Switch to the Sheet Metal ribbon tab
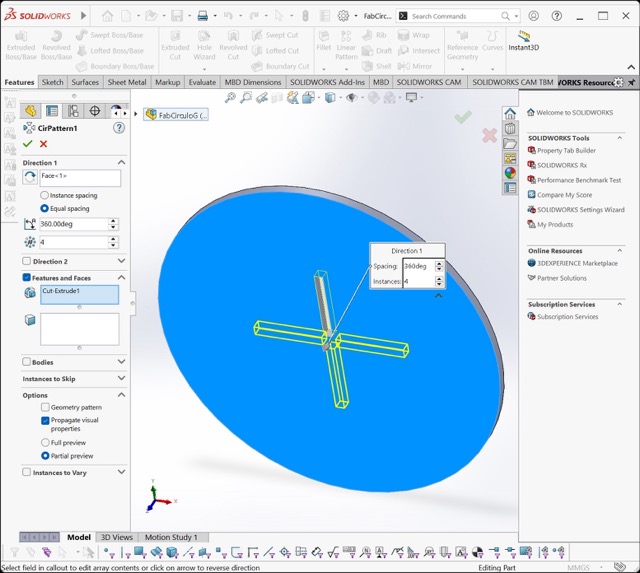Image resolution: width=640 pixels, height=573 pixels. click(127, 82)
